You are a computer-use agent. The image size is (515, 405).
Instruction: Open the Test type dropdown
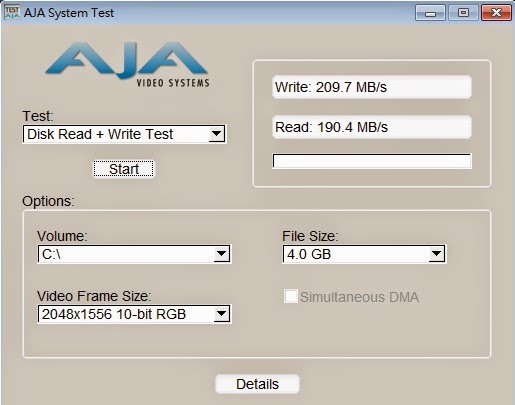pos(124,134)
